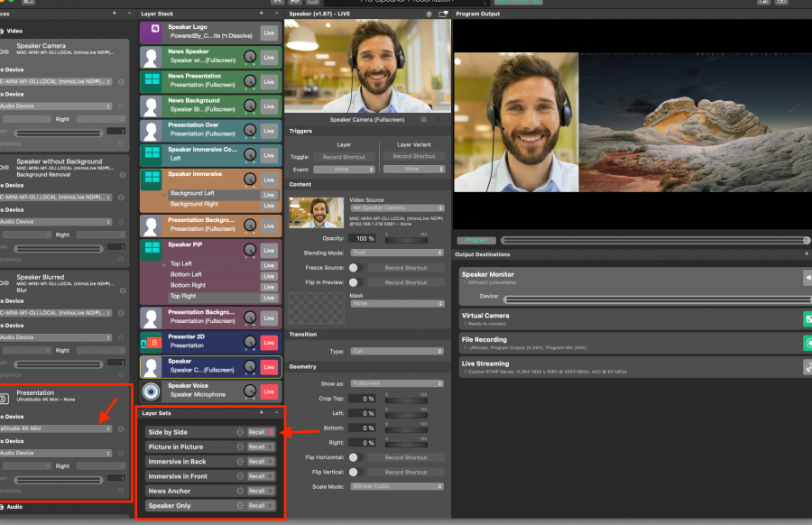Adjust the Speaker Monitor device volume slider

tap(657, 299)
